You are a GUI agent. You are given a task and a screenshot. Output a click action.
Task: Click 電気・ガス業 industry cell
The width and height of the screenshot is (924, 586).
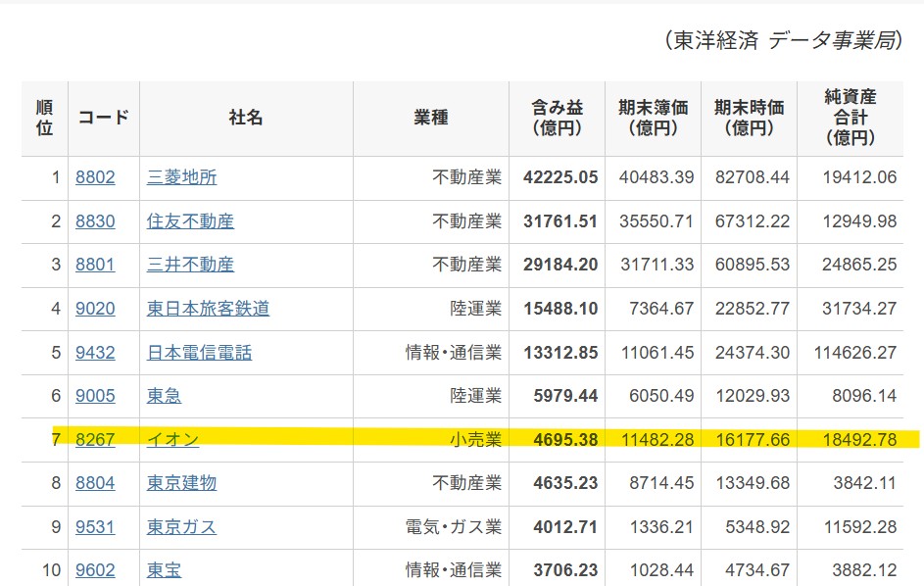tap(454, 527)
